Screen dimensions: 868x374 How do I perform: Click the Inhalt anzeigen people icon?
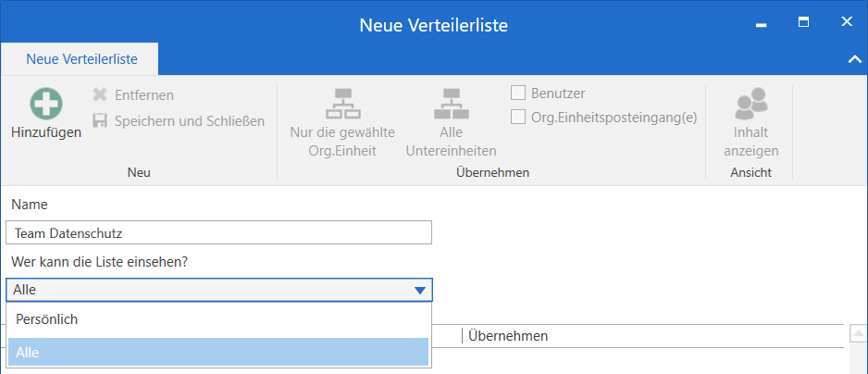point(750,104)
